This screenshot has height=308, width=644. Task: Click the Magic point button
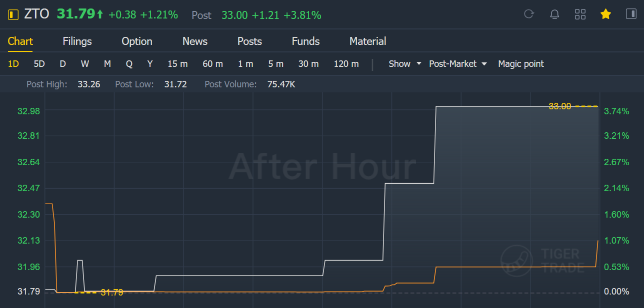(x=521, y=64)
